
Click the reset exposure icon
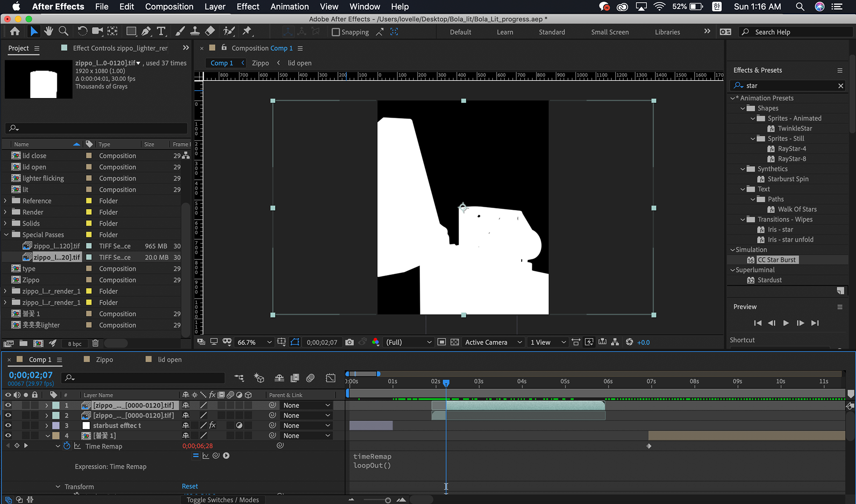630,342
